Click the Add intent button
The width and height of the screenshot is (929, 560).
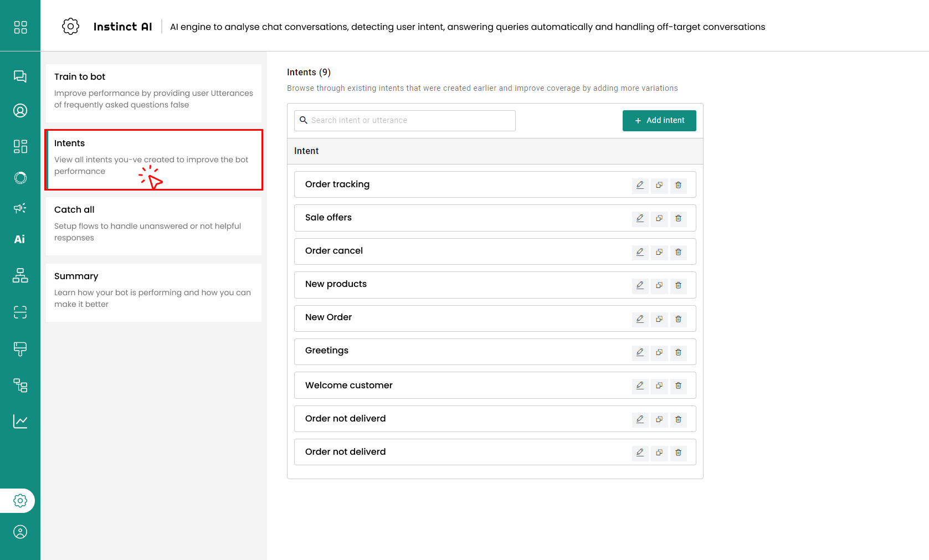pos(659,121)
